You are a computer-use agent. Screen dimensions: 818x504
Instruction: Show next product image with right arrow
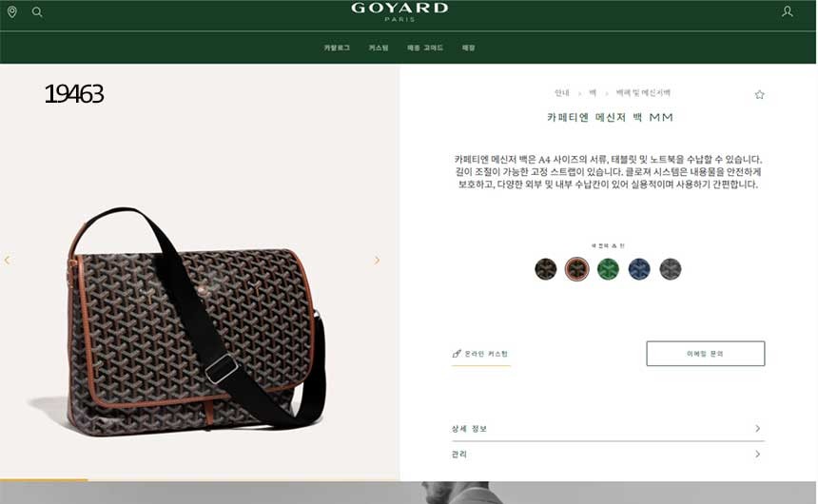tap(377, 261)
